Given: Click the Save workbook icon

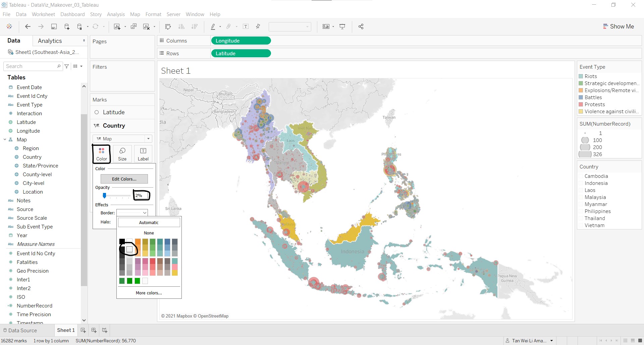Looking at the screenshot, I should [x=54, y=27].
